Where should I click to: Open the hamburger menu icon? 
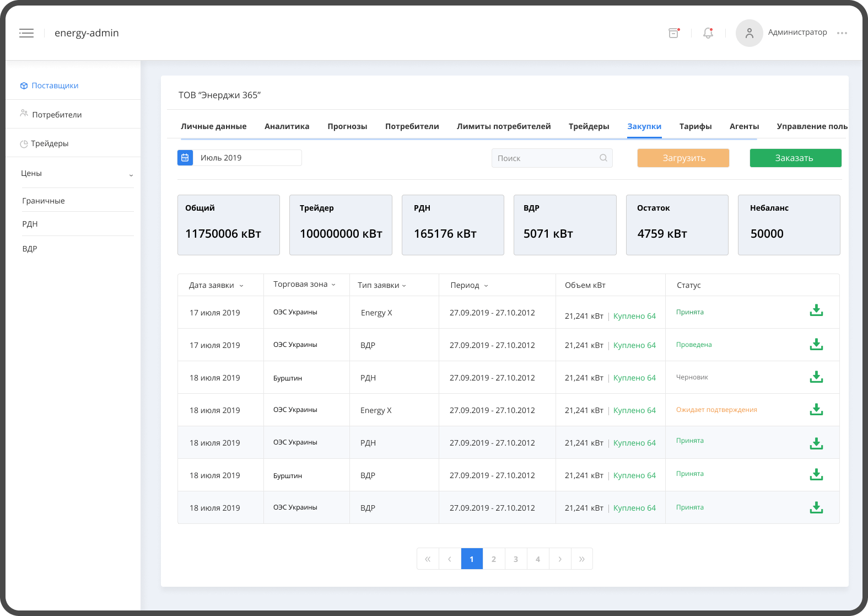(26, 33)
